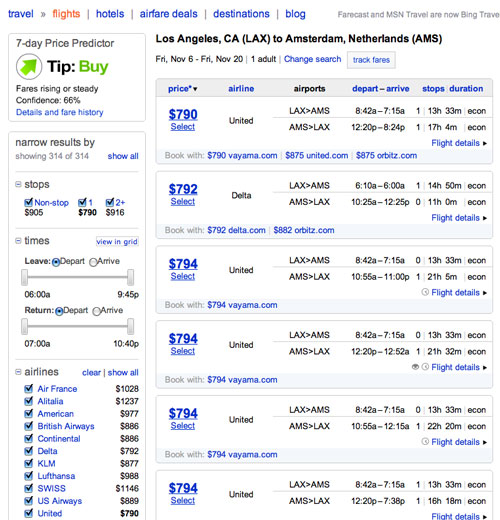Book with $875 orbitz.com

pyautogui.click(x=386, y=155)
